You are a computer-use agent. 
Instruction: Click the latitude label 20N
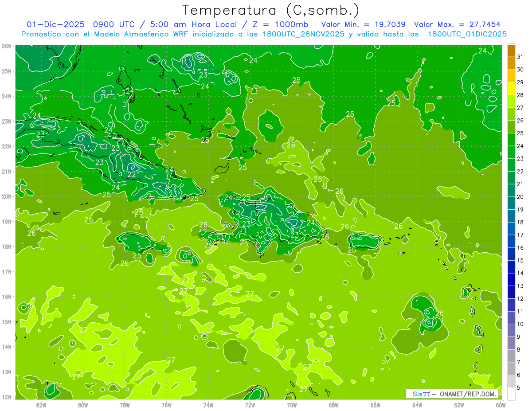pyautogui.click(x=6, y=196)
